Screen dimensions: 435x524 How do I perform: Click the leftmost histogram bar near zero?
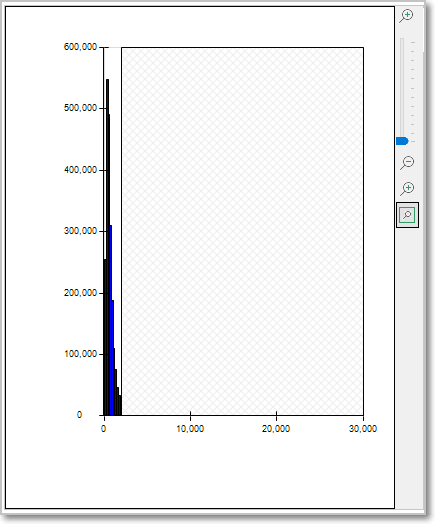coord(105,337)
